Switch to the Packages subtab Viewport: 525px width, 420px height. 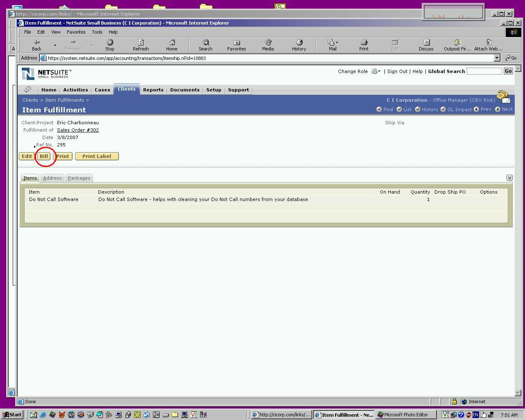pyautogui.click(x=79, y=178)
